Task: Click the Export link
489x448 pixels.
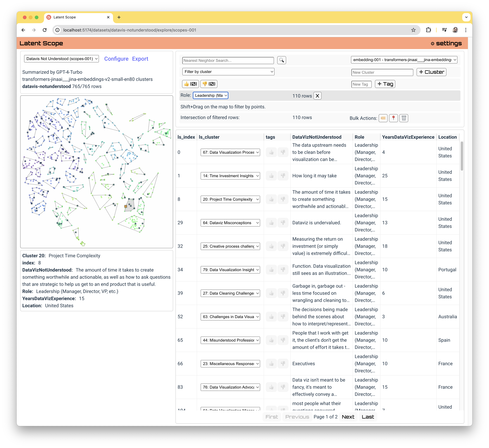Action: point(140,59)
